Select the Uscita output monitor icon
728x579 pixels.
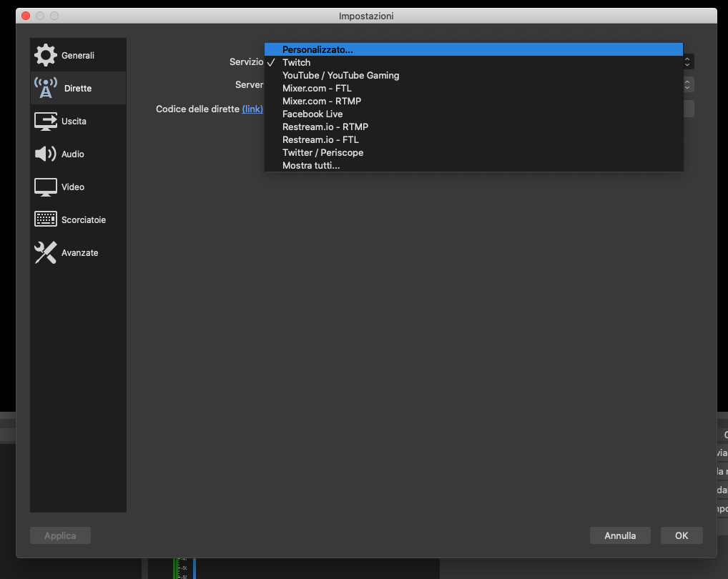coord(46,121)
